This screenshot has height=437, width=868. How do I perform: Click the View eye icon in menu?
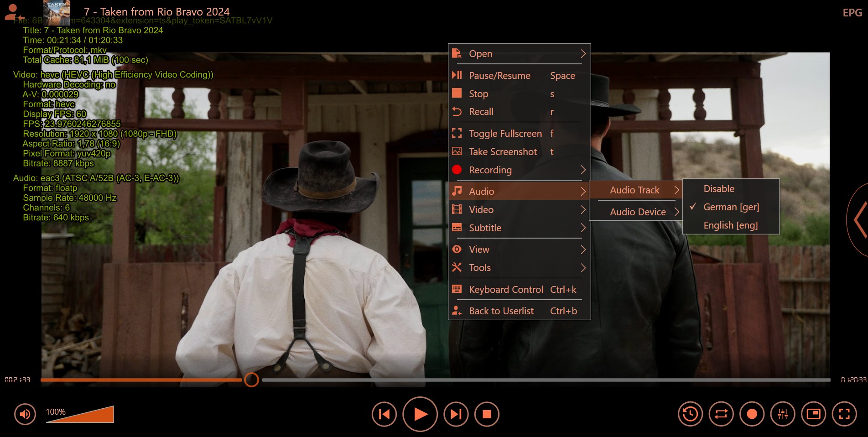click(x=457, y=249)
